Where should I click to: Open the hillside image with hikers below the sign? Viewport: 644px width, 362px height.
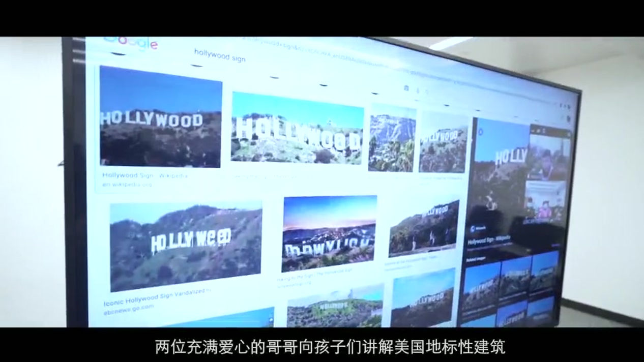pyautogui.click(x=424, y=229)
